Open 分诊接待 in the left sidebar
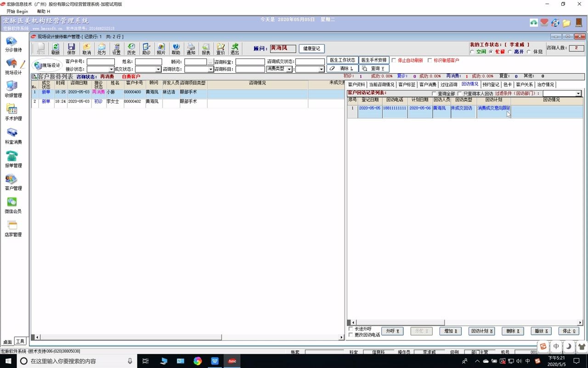This screenshot has width=588, height=368. click(x=13, y=45)
